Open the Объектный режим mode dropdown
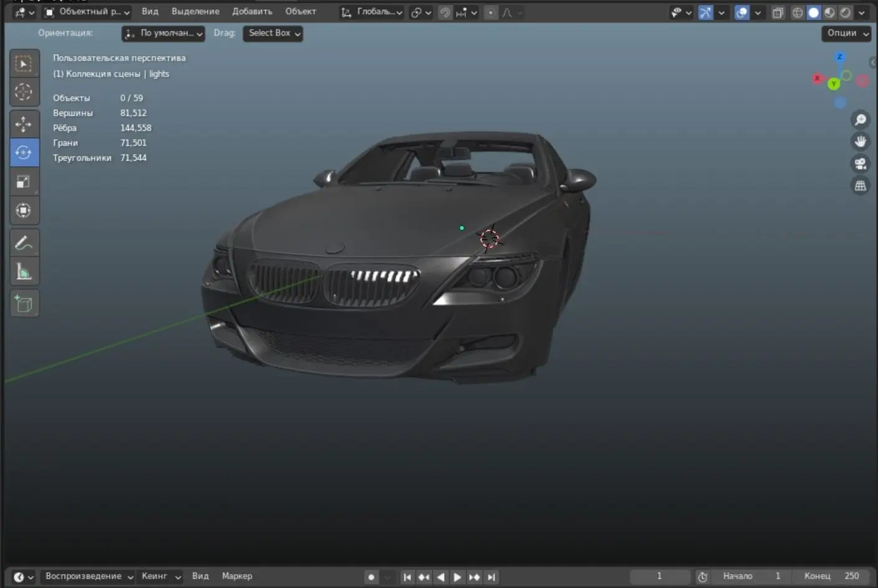This screenshot has width=878, height=588. (x=87, y=12)
